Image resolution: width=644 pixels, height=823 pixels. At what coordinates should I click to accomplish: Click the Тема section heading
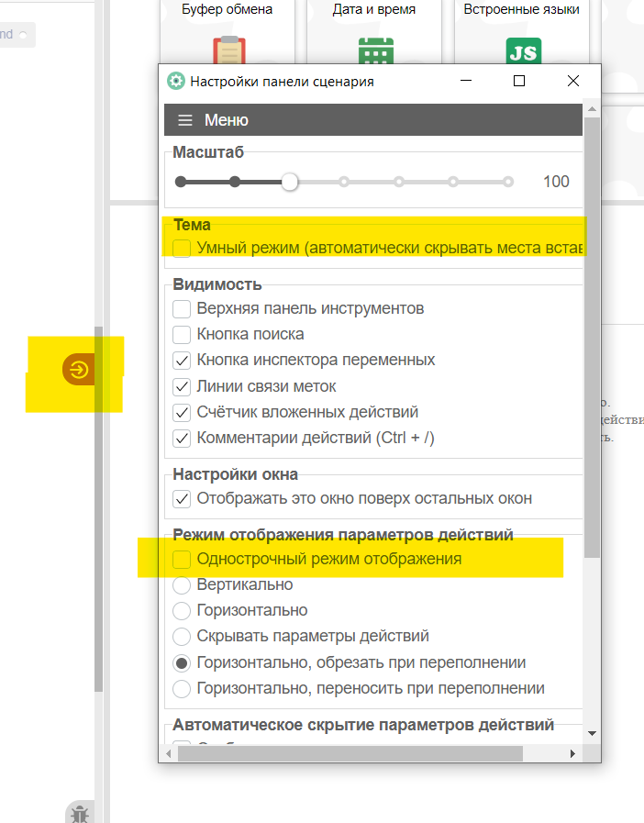tap(192, 225)
